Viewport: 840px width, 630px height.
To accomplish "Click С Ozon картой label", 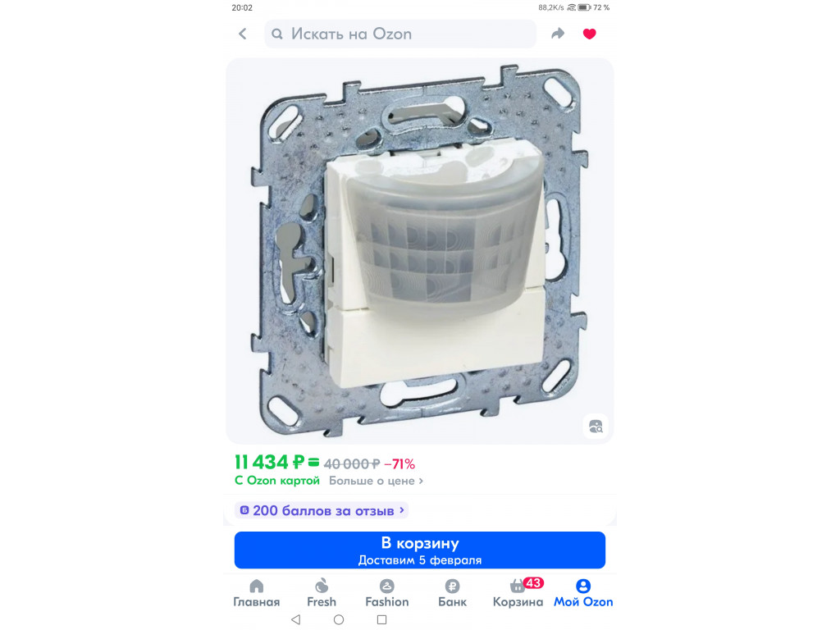I will [x=277, y=481].
